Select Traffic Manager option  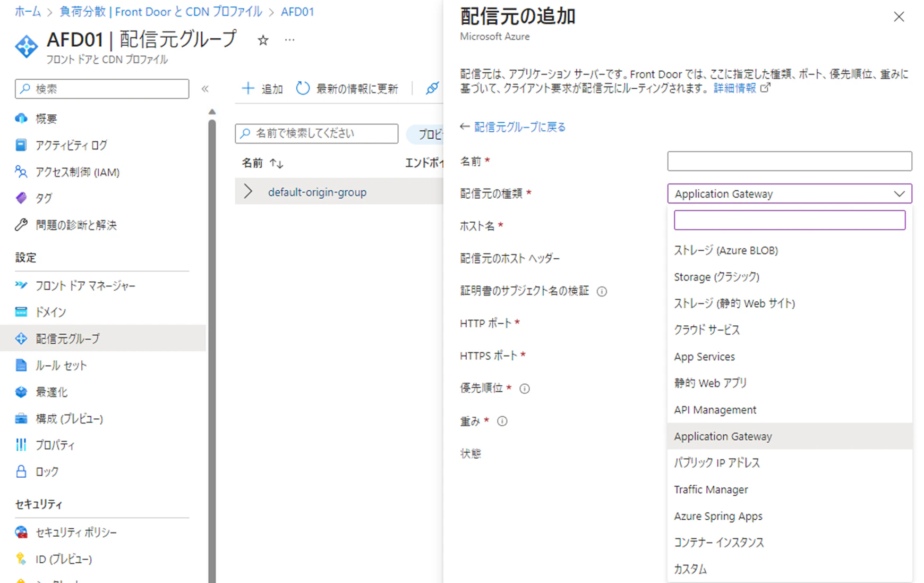coord(790,489)
